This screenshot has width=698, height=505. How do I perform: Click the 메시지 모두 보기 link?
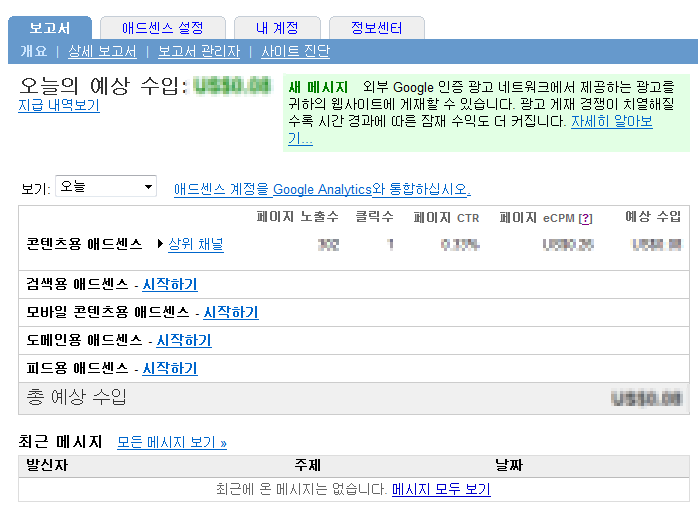pos(441,489)
